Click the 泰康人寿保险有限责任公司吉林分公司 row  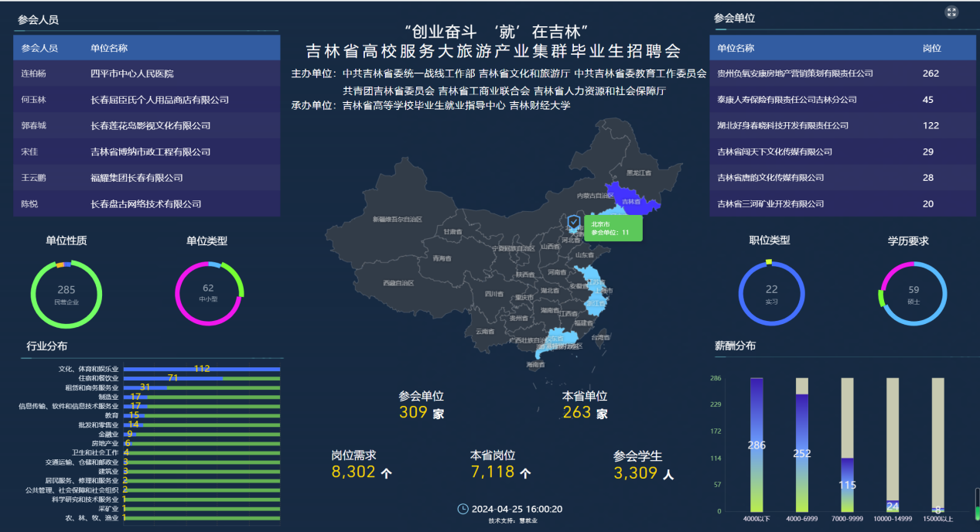(x=842, y=100)
